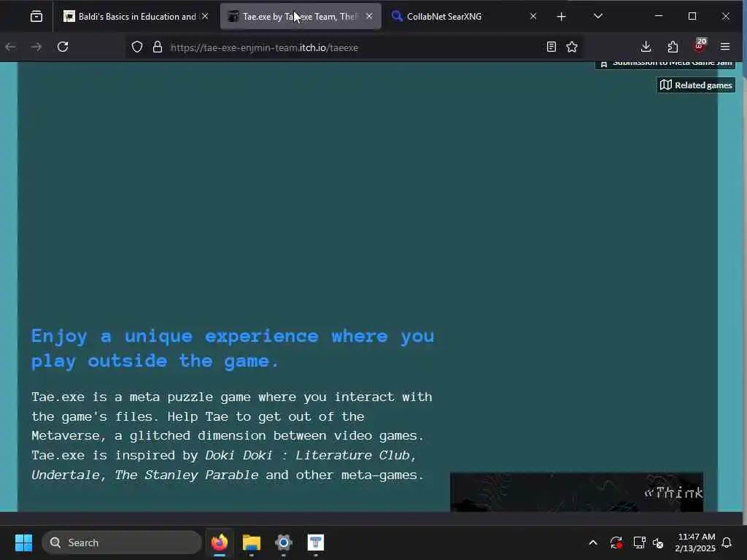747x560 pixels.
Task: Close the Tae.exe tab
Action: click(369, 16)
